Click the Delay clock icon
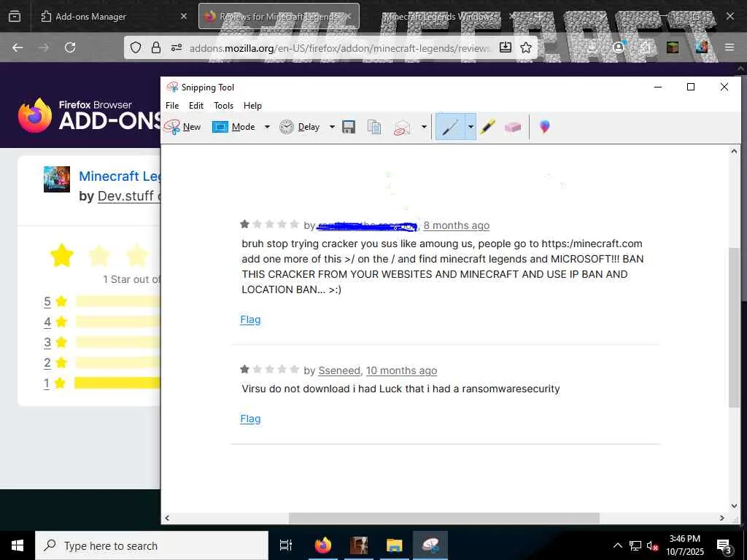The width and height of the screenshot is (747, 560). 286,127
